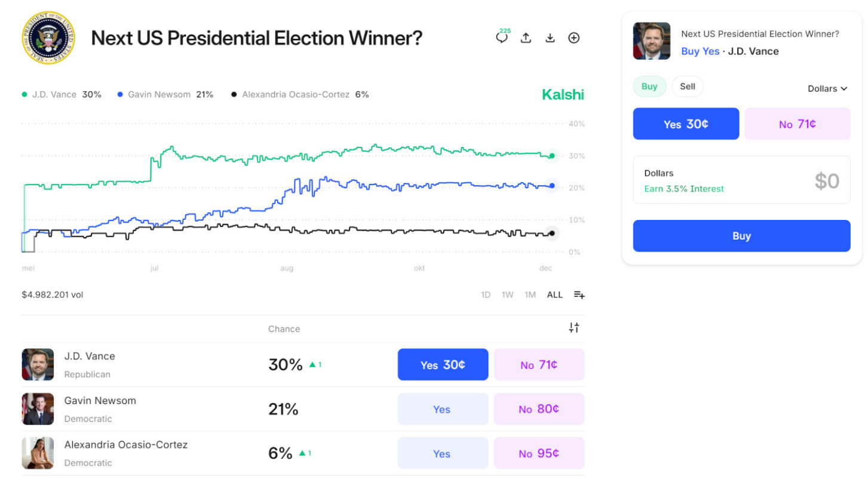Screen dimensions: 868x478
Task: Click the green J.D. Vance legend dot
Action: (24, 94)
